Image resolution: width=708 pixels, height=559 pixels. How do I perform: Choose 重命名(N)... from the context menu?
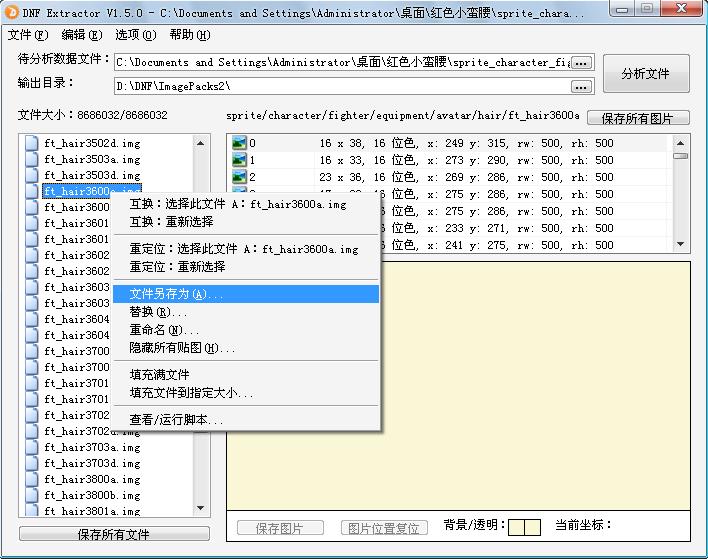(246, 330)
